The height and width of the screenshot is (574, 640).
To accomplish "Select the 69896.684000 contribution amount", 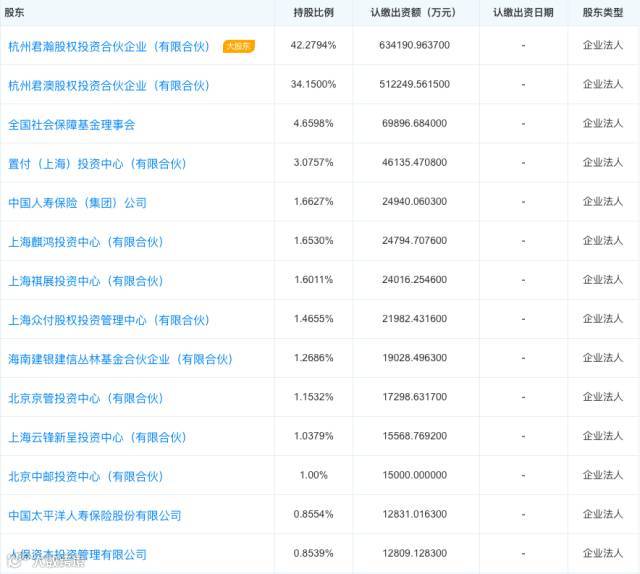I will click(x=414, y=123).
